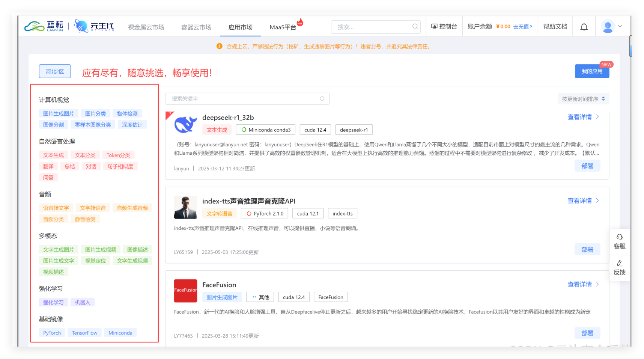644x359 pixels.
Task: Click the keyword search magnifier icon
Action: click(322, 99)
